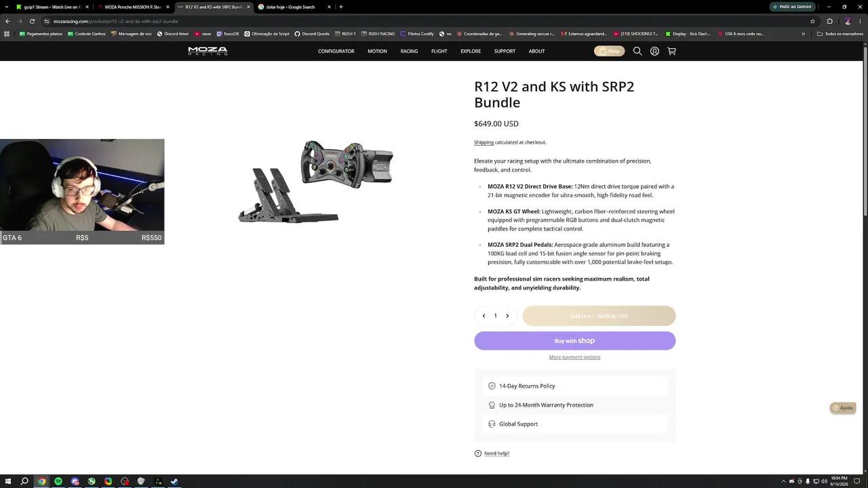Viewport: 868px width, 488px height.
Task: Click the 14-Day Returns Policy row
Action: (x=575, y=386)
